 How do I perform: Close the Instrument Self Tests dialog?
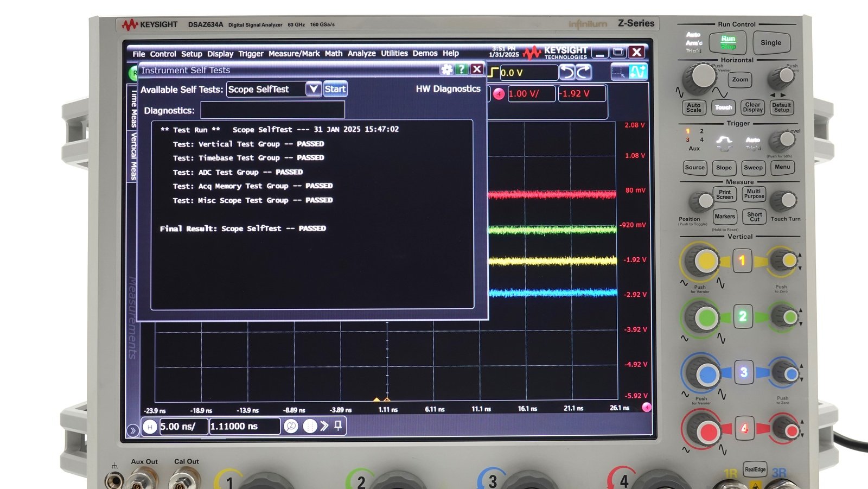click(477, 69)
